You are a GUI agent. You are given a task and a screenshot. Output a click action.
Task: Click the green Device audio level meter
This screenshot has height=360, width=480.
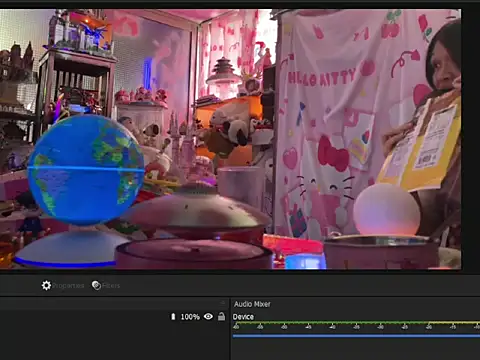pyautogui.click(x=356, y=323)
